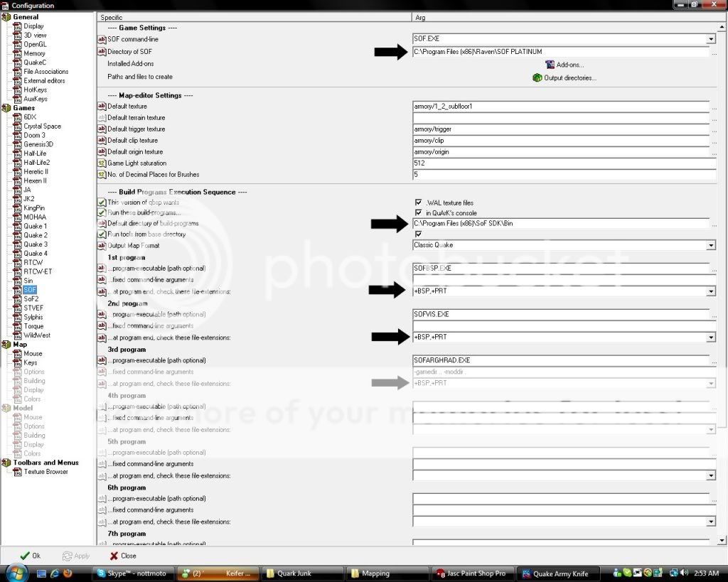The width and height of the screenshot is (728, 582).
Task: Click the 1st program SOFBSP.EXE field
Action: 561,268
